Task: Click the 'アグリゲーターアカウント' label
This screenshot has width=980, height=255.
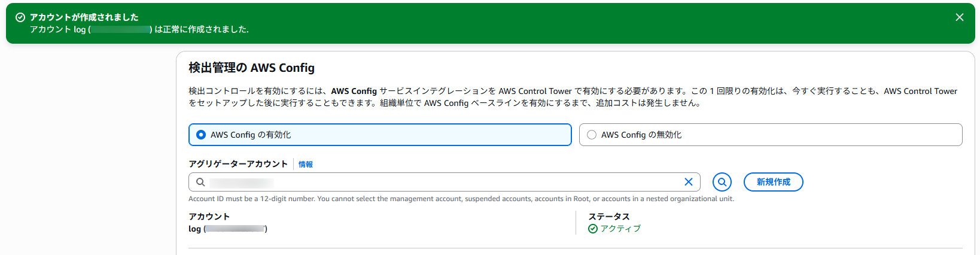Action: point(238,164)
